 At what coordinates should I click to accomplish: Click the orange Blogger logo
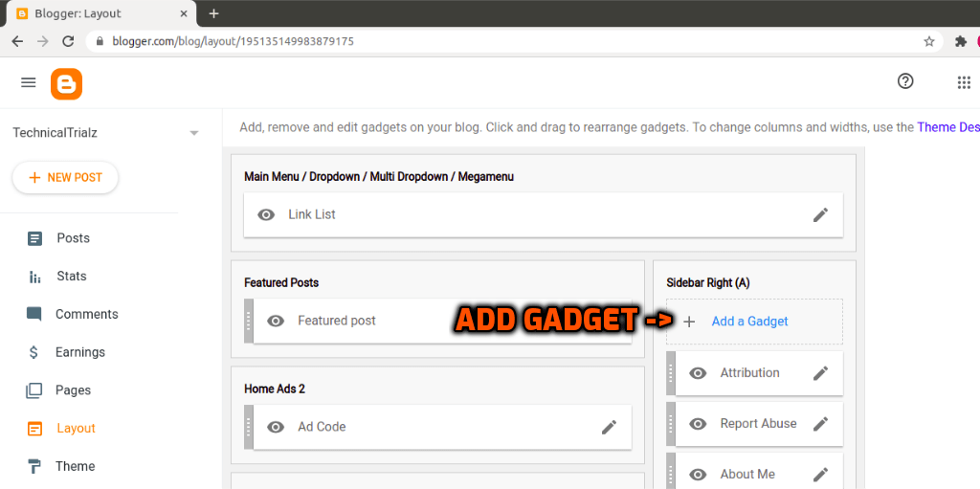click(66, 84)
